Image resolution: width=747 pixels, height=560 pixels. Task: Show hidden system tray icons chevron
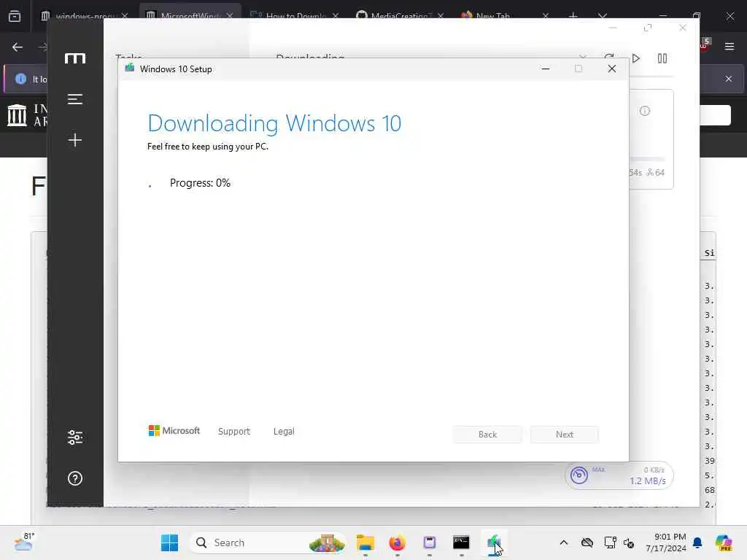click(564, 542)
